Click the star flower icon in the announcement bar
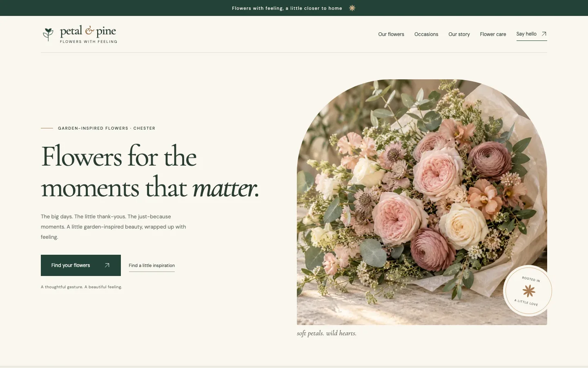588x368 pixels. (352, 8)
